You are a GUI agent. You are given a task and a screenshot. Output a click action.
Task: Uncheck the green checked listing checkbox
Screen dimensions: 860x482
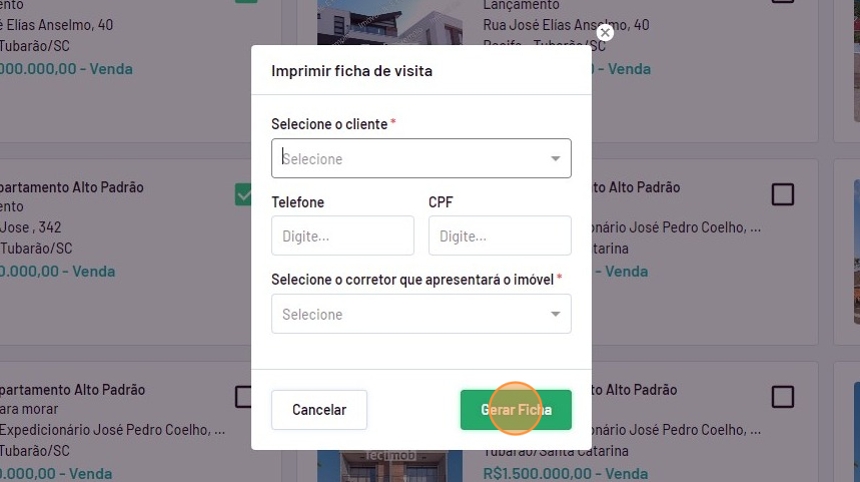(244, 194)
